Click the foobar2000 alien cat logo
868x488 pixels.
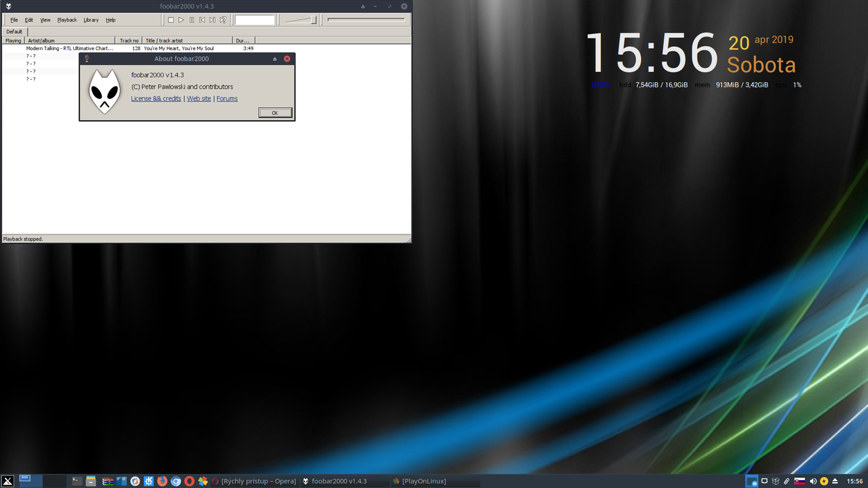click(x=105, y=91)
